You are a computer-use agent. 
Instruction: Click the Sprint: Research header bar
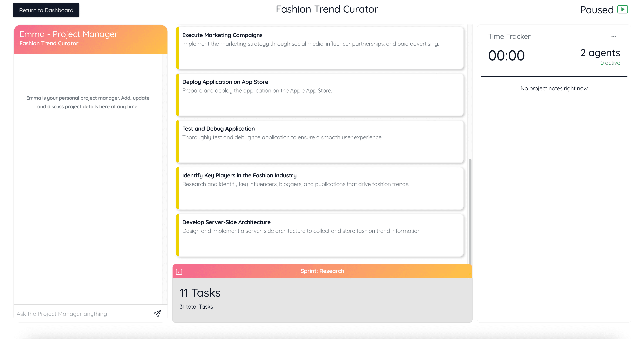322,271
